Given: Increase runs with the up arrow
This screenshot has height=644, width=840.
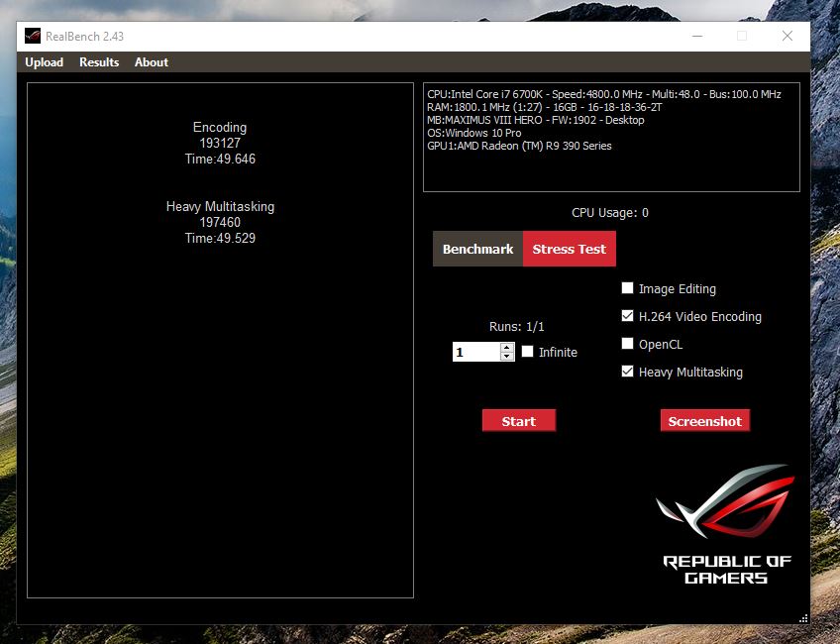Looking at the screenshot, I should pyautogui.click(x=507, y=347).
